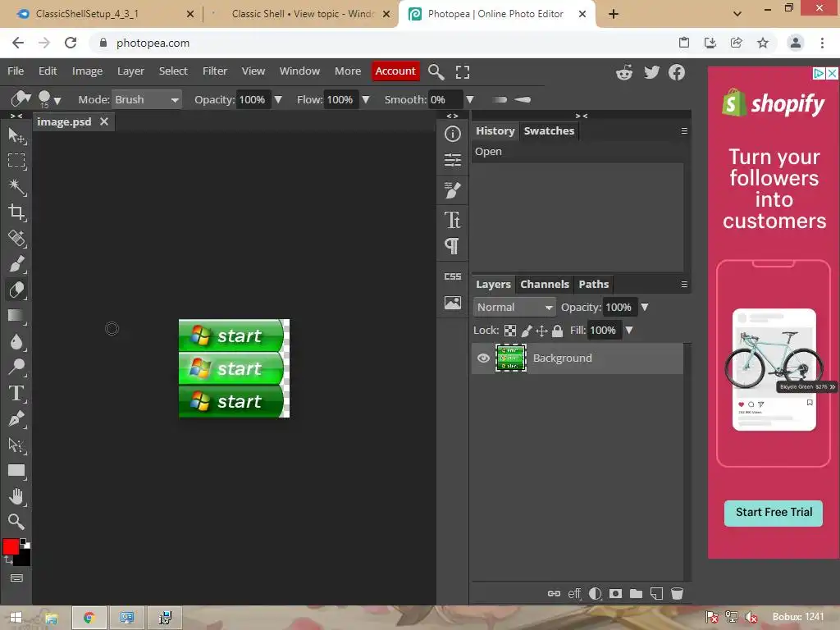840x630 pixels.
Task: Open Photopea's Twitter page icon
Action: 651,72
